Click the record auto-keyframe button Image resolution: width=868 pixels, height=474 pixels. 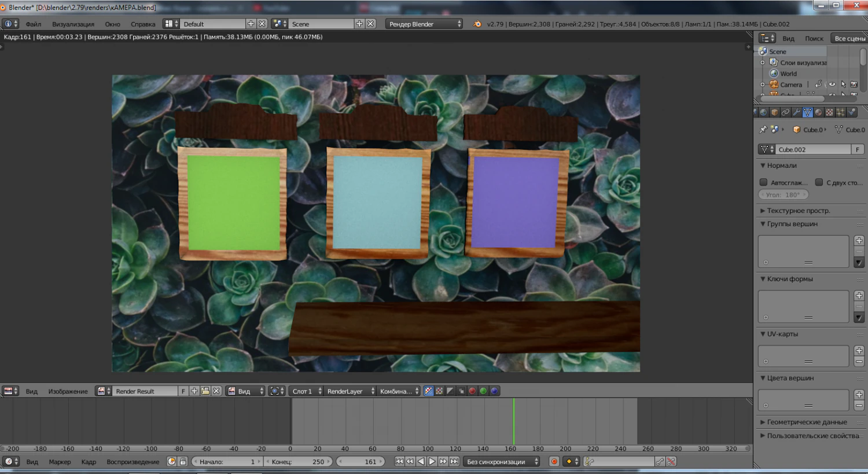[x=554, y=461]
